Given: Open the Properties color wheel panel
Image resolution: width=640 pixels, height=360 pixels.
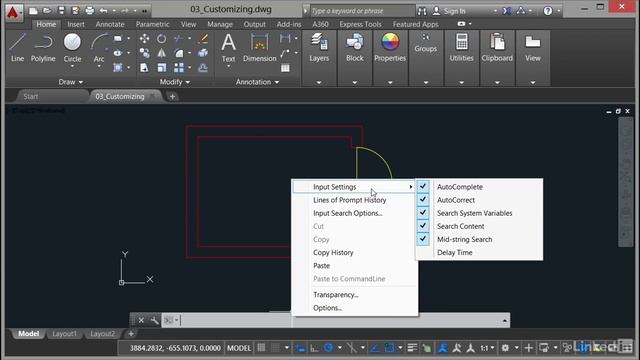Looking at the screenshot, I should coord(390,48).
